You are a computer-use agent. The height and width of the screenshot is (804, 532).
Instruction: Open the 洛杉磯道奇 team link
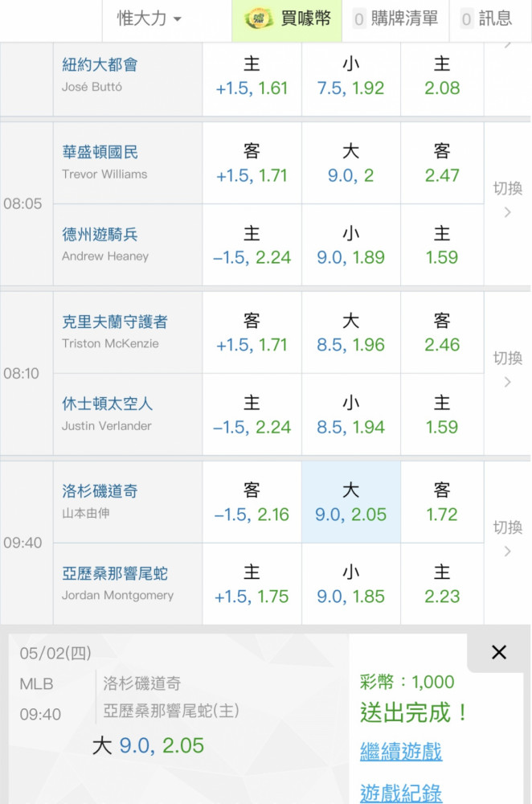point(100,490)
